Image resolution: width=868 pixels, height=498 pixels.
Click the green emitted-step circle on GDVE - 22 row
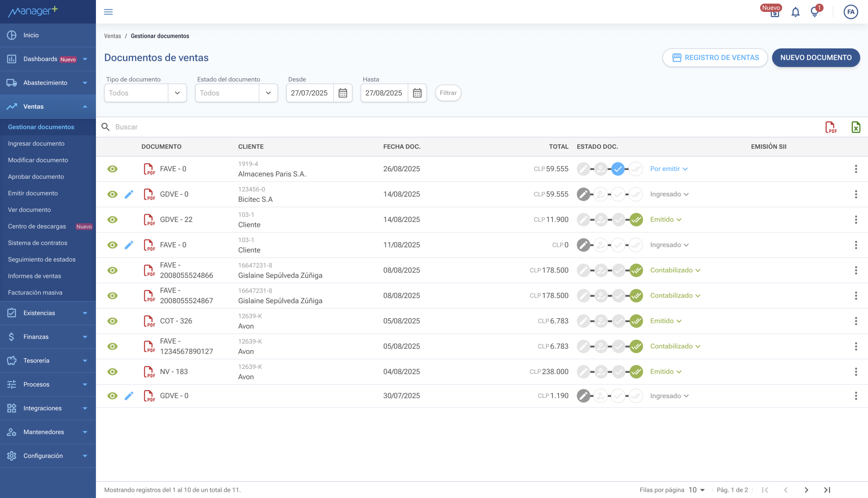tap(636, 219)
